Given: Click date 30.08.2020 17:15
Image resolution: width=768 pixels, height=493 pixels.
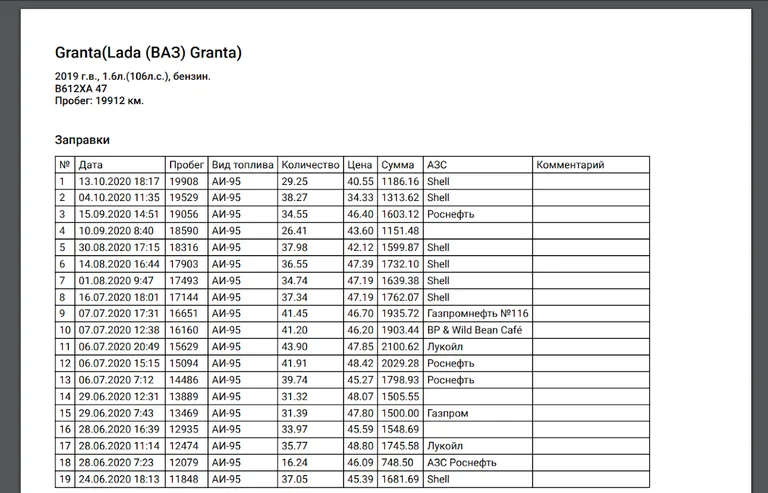Looking at the screenshot, I should (119, 248).
